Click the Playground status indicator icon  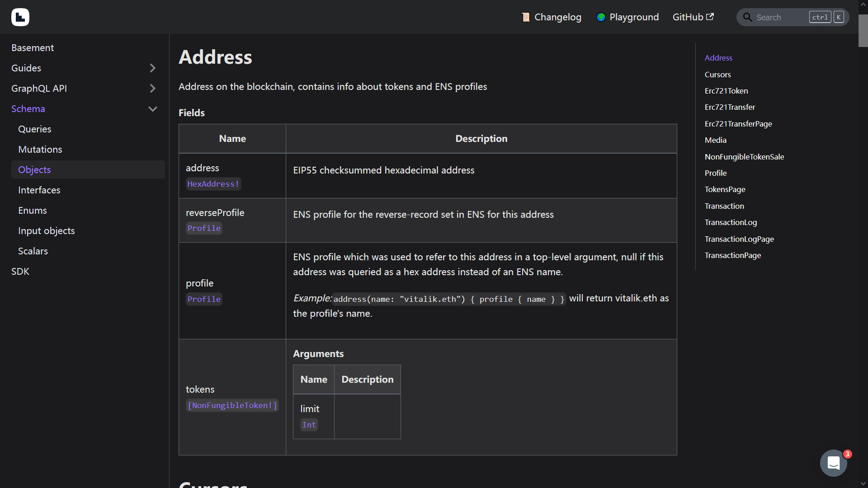[x=602, y=17]
